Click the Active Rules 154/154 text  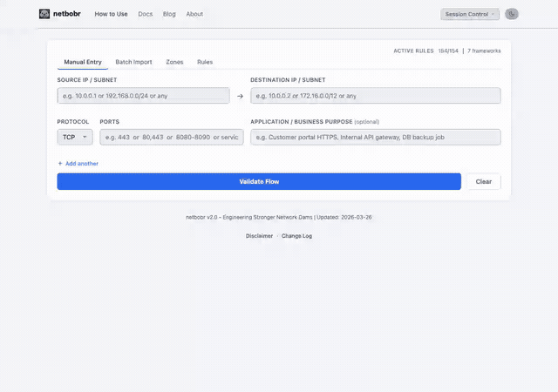[x=425, y=51]
